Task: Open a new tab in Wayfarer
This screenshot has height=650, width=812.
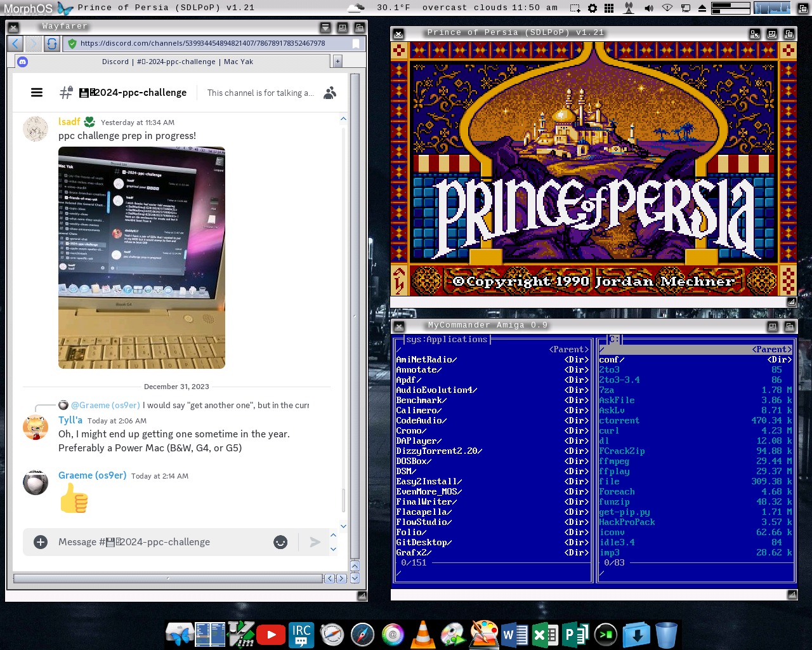Action: (x=337, y=62)
